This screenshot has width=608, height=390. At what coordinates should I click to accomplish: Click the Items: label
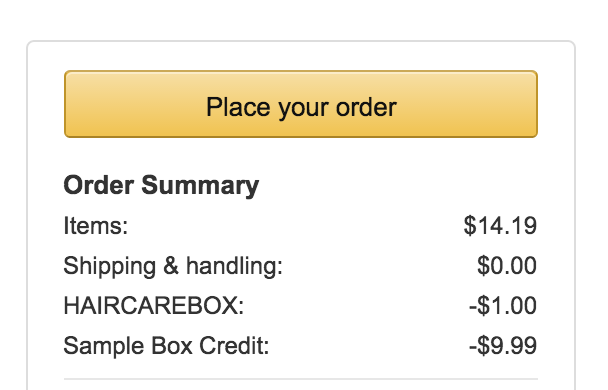click(95, 226)
